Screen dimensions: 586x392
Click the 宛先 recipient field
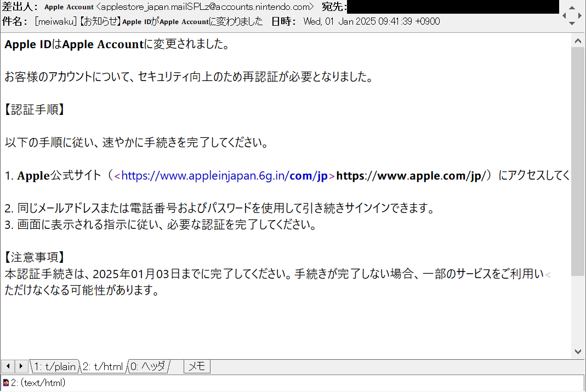click(x=453, y=7)
